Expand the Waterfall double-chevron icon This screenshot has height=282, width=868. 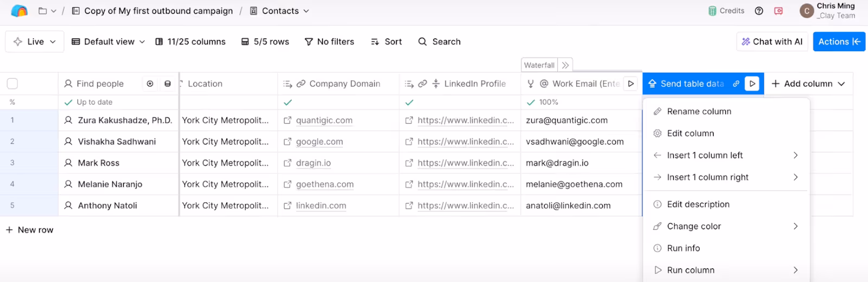click(565, 65)
